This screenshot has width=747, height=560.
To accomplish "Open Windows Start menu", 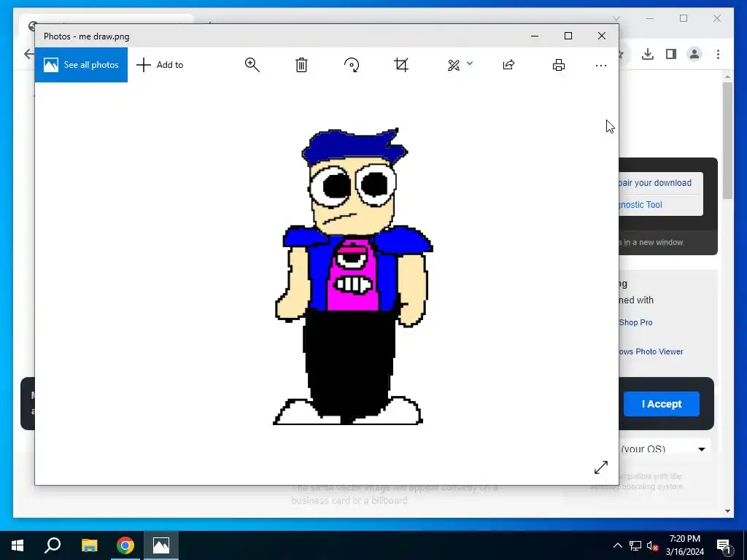I will (x=18, y=545).
